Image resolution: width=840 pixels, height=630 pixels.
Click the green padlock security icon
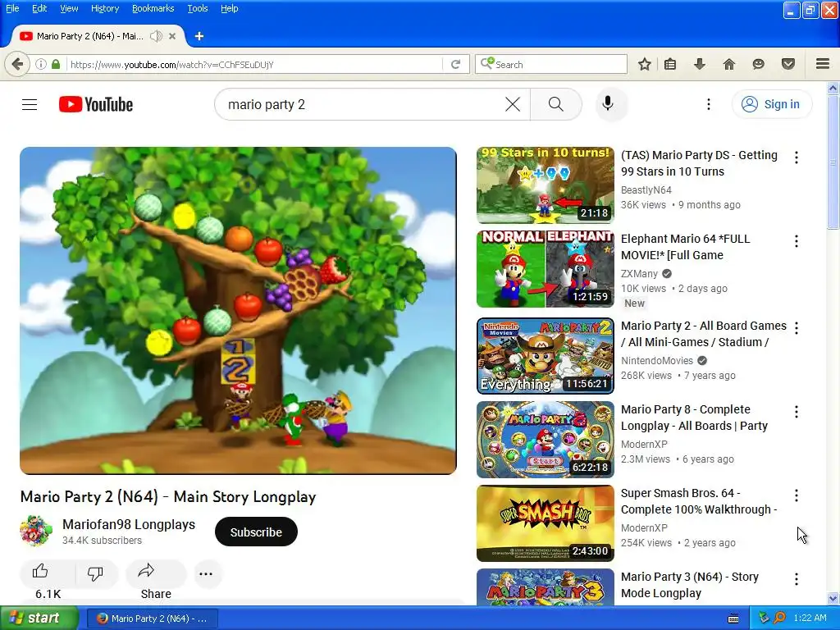[56, 64]
